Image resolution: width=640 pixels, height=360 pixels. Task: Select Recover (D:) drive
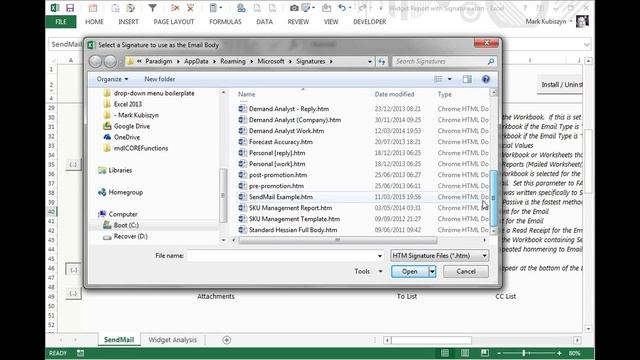(130, 236)
